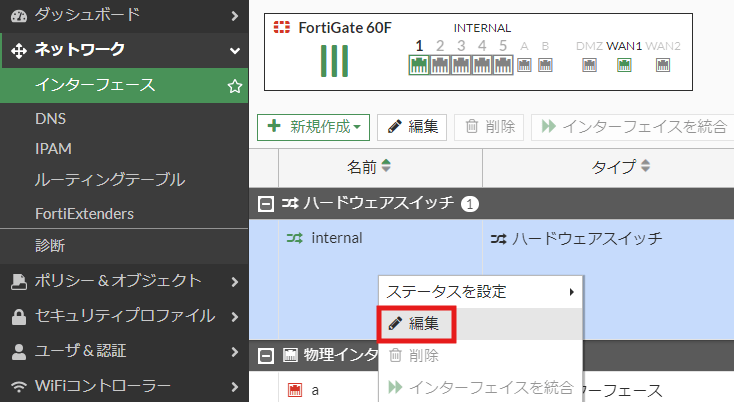Favorite the インターフェース page with star icon
This screenshot has width=734, height=402.
235,86
